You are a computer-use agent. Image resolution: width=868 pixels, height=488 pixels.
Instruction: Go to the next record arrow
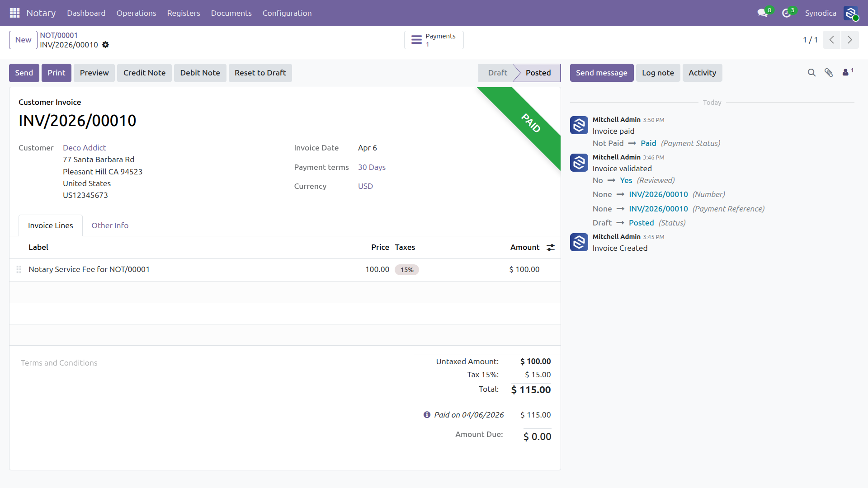tap(850, 40)
